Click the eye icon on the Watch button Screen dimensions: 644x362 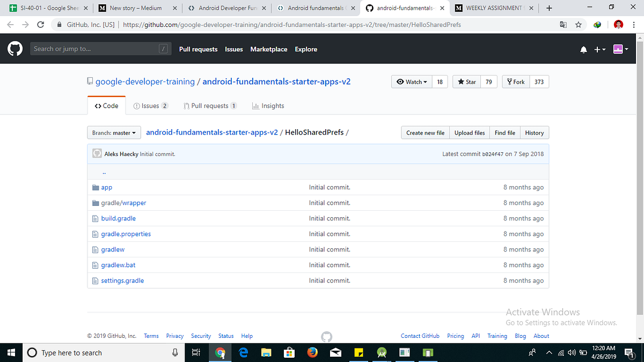coord(400,82)
